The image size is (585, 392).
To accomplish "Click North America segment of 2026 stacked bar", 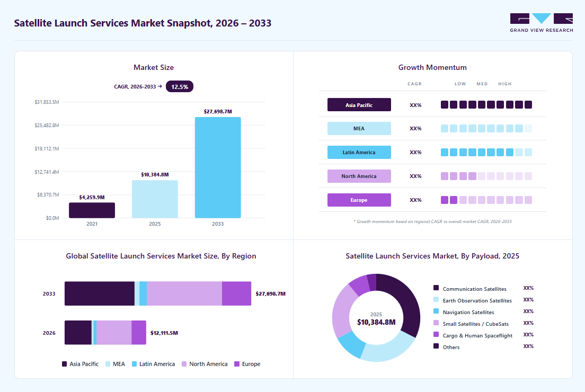I will [x=114, y=332].
